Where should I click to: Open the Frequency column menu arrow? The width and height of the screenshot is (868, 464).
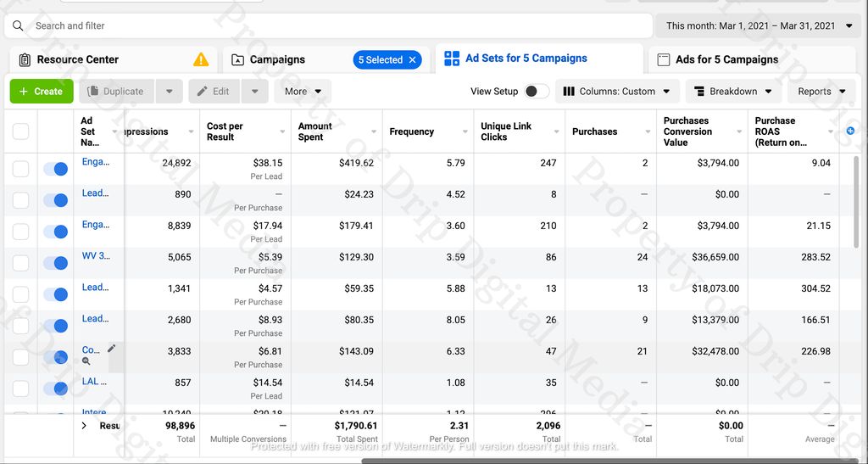click(x=465, y=131)
